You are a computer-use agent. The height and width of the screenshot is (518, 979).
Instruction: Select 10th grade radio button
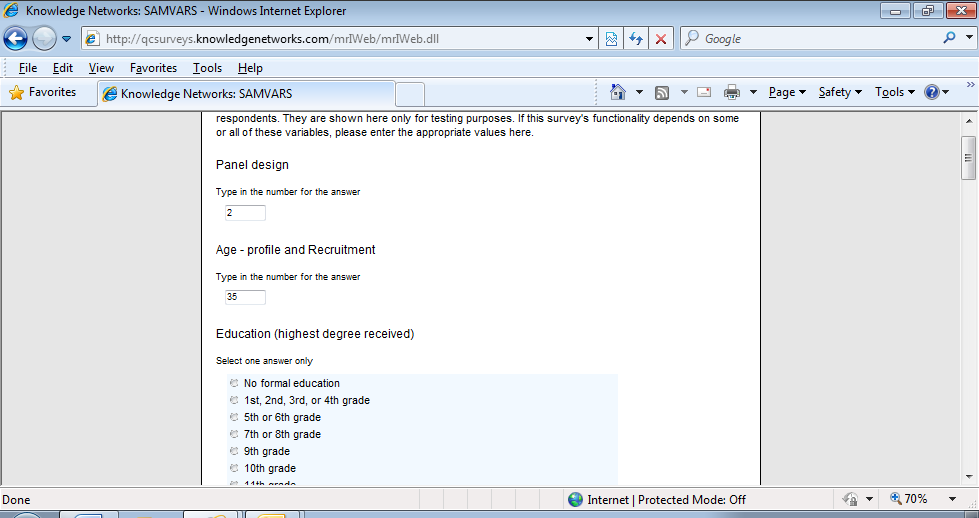pos(234,467)
